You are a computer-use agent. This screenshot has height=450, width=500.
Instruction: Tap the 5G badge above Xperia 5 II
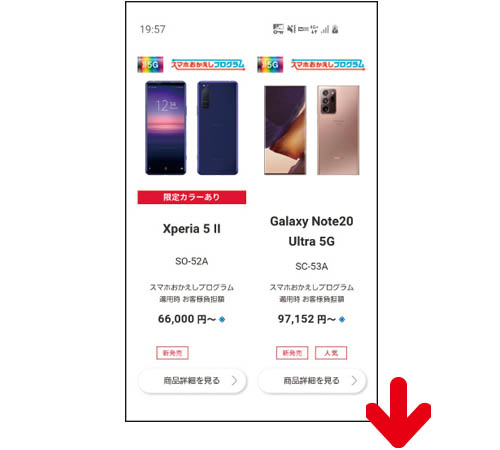coord(150,64)
